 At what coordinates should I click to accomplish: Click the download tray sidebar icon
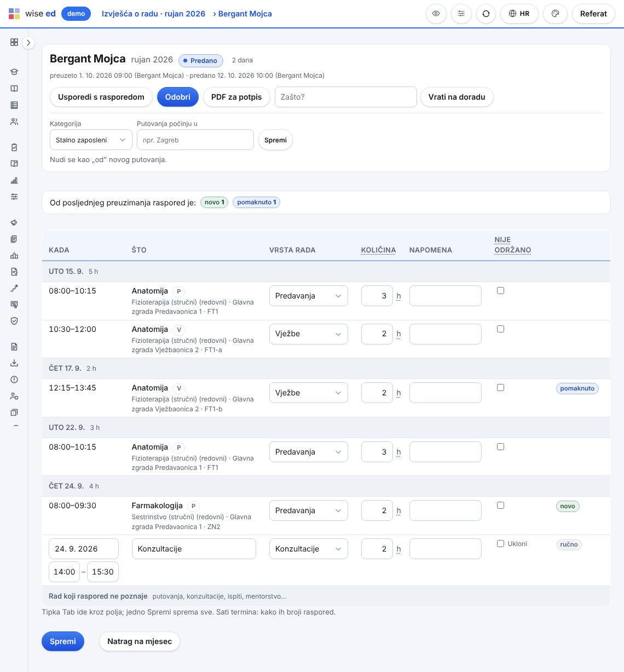tap(14, 363)
